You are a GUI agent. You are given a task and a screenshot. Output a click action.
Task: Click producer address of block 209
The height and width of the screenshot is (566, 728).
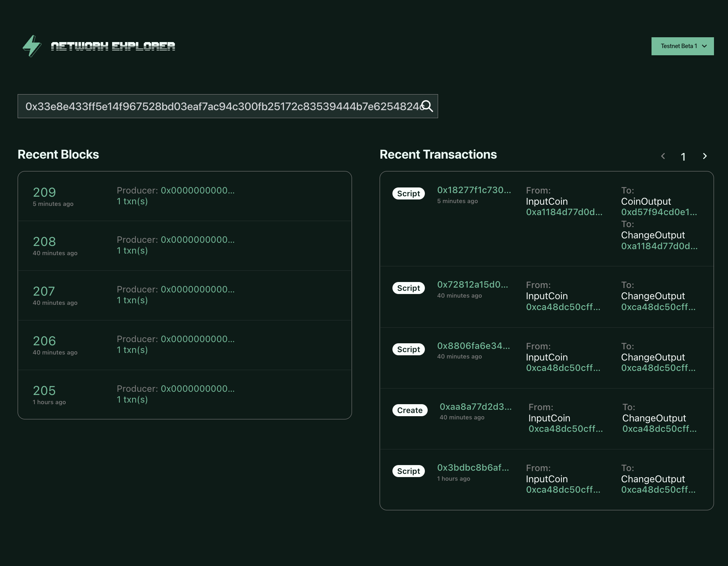pyautogui.click(x=197, y=191)
